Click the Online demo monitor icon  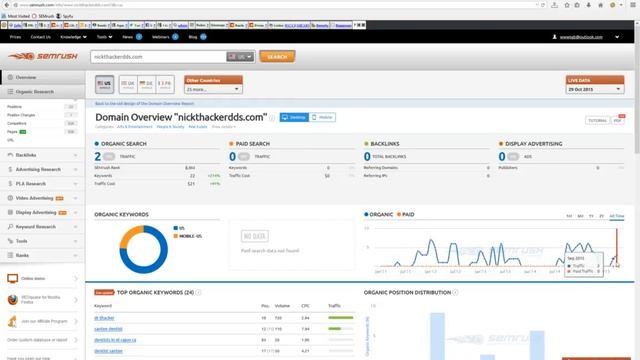(13, 279)
